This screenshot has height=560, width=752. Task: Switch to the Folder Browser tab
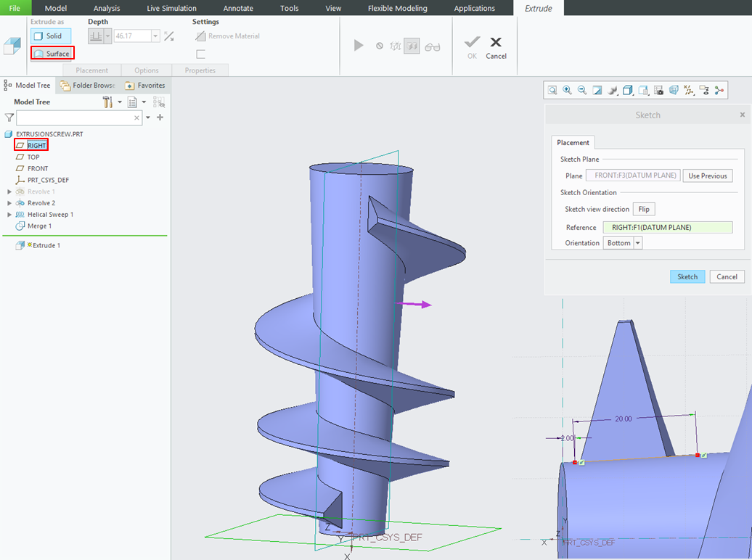pyautogui.click(x=88, y=86)
